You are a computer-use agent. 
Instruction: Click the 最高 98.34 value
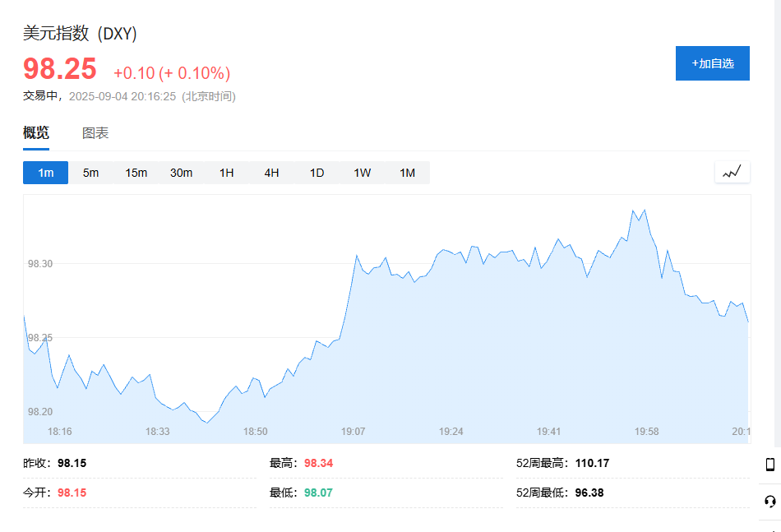[318, 463]
